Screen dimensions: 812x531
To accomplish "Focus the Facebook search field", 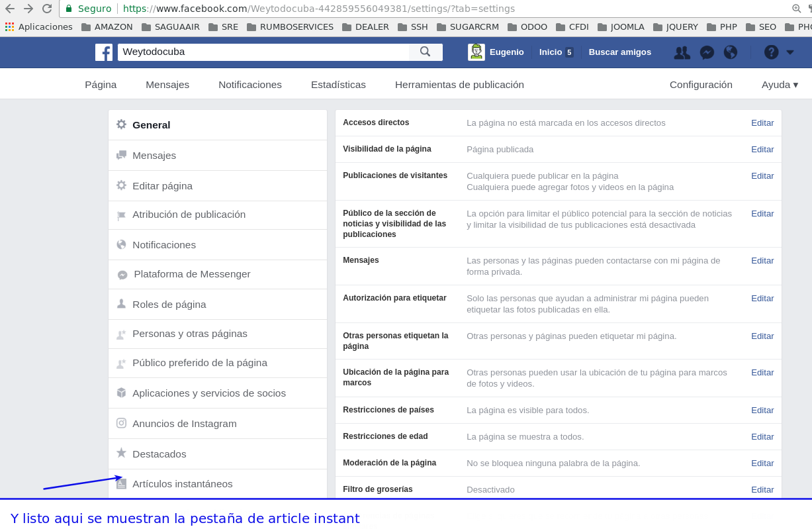I will [x=263, y=52].
